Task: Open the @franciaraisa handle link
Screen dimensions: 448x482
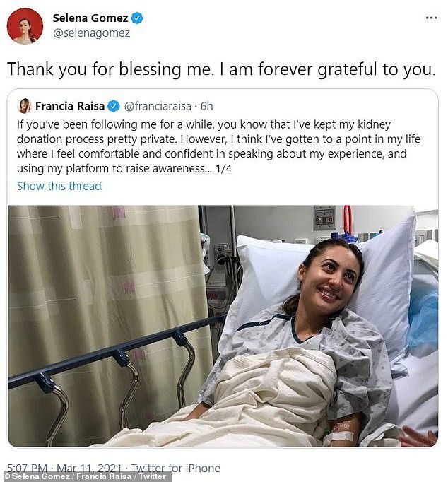Action: coord(158,107)
